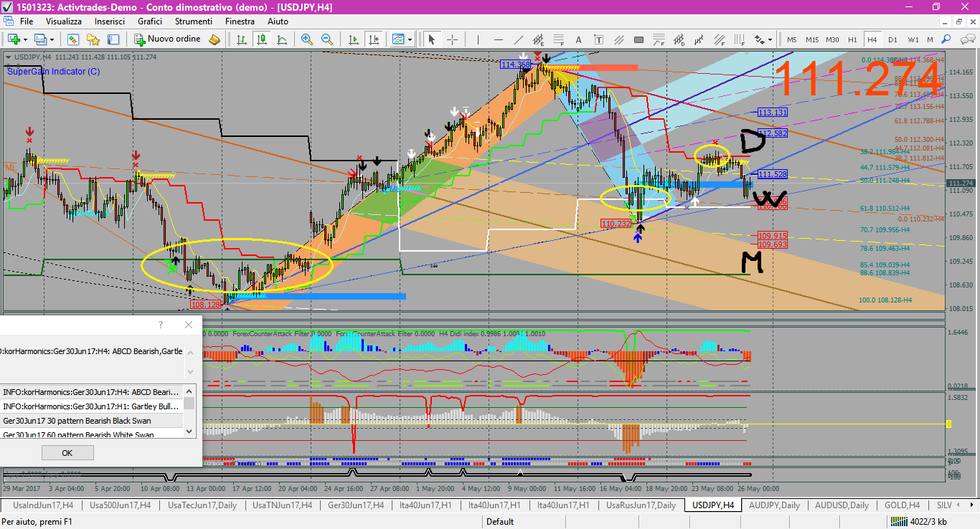Select the crosshair tool
Viewport: 980px width, 529px height.
(452, 39)
